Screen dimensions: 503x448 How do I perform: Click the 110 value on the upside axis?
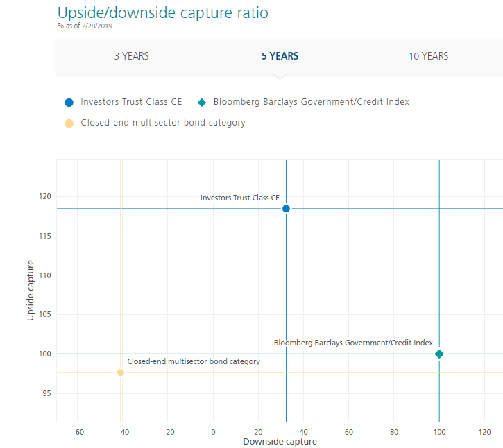pos(45,275)
